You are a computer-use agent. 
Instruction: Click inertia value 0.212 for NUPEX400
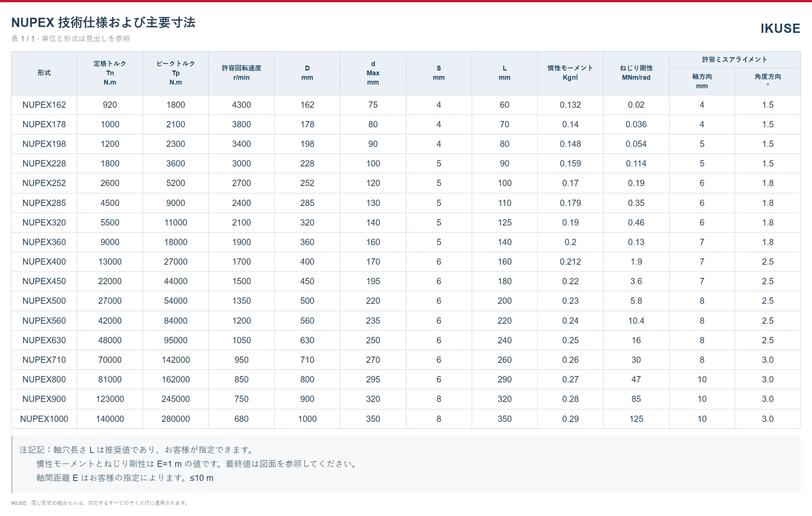tap(570, 262)
